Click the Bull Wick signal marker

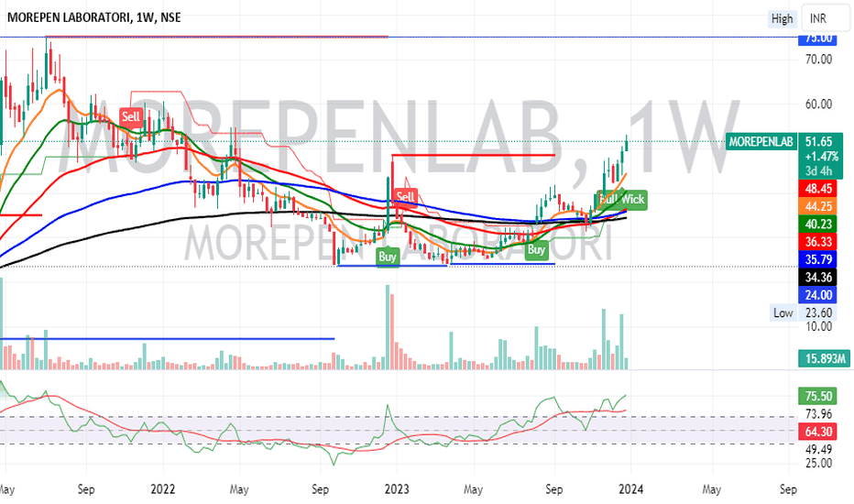[621, 200]
